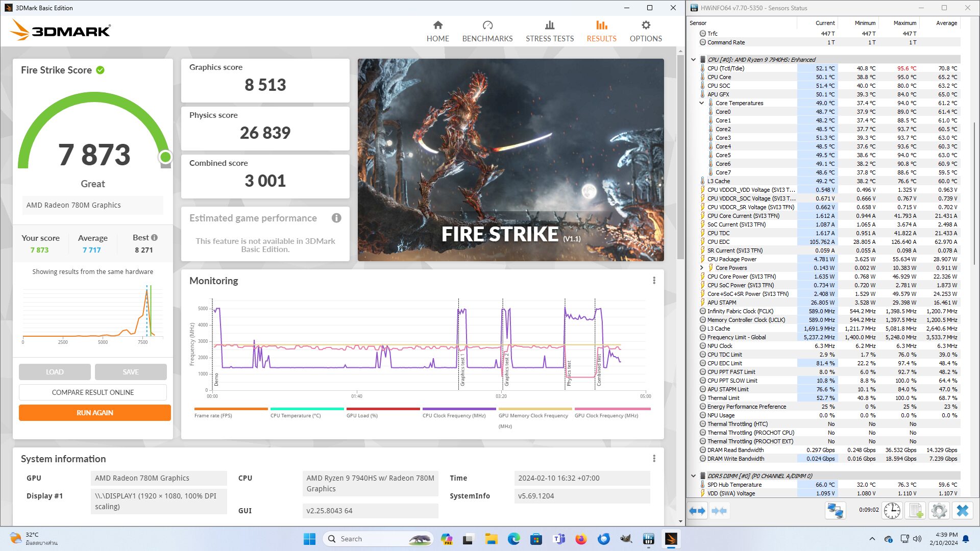Screen dimensions: 980x551
Task: Show Estimated game performance info icon
Action: click(336, 218)
